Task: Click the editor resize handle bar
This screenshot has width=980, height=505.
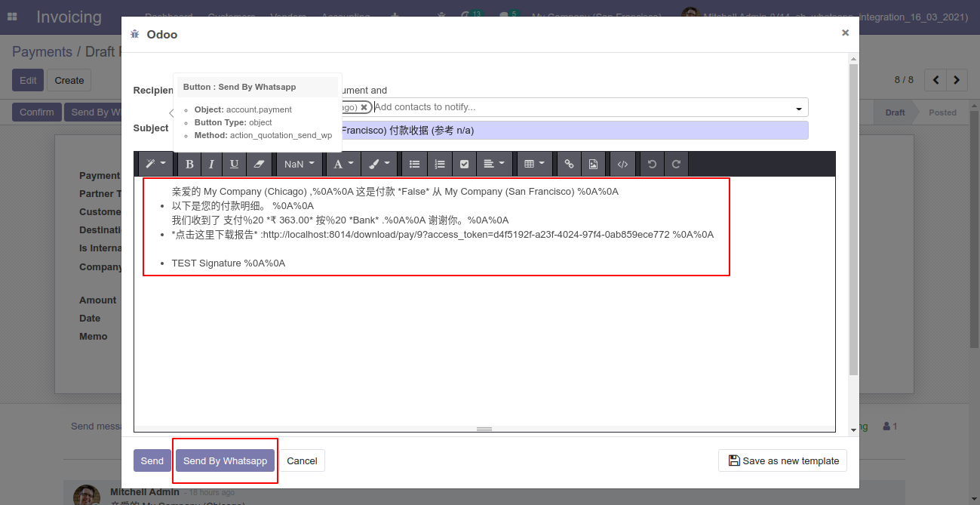Action: [x=484, y=429]
